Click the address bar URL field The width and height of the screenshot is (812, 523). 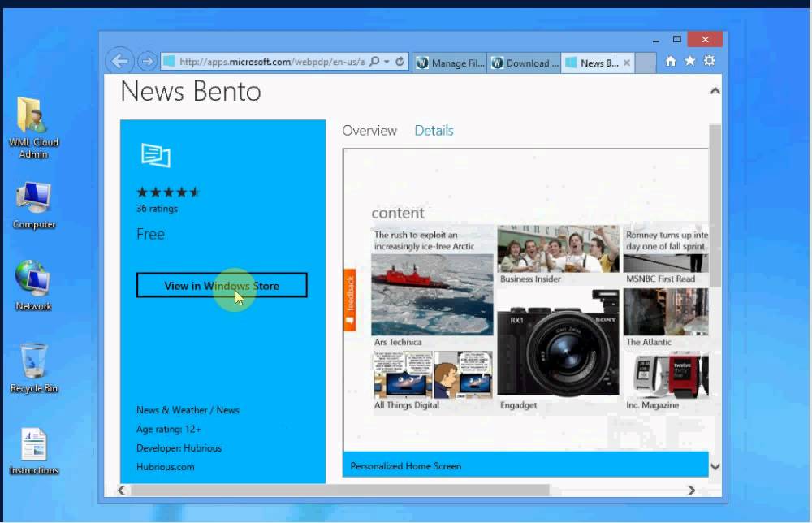point(268,62)
